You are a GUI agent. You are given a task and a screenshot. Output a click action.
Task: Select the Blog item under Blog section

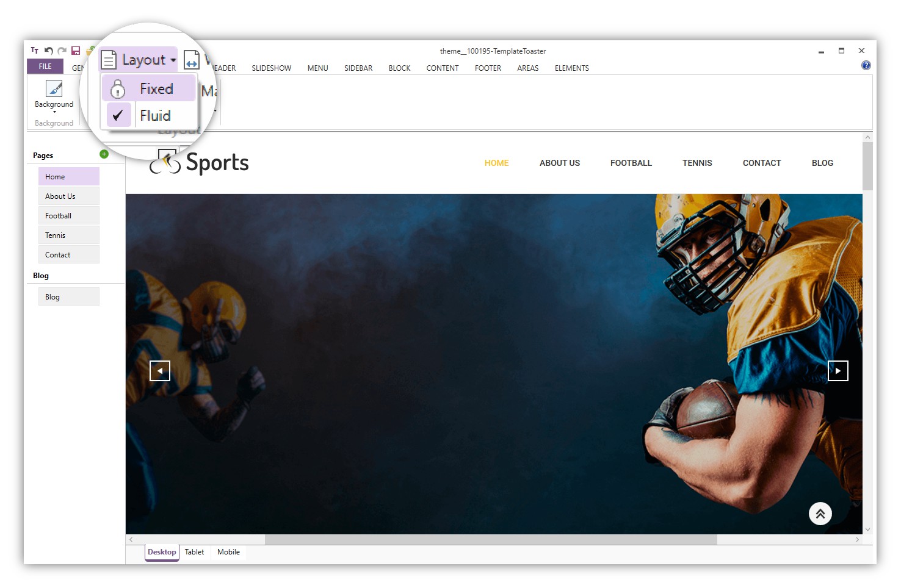69,296
